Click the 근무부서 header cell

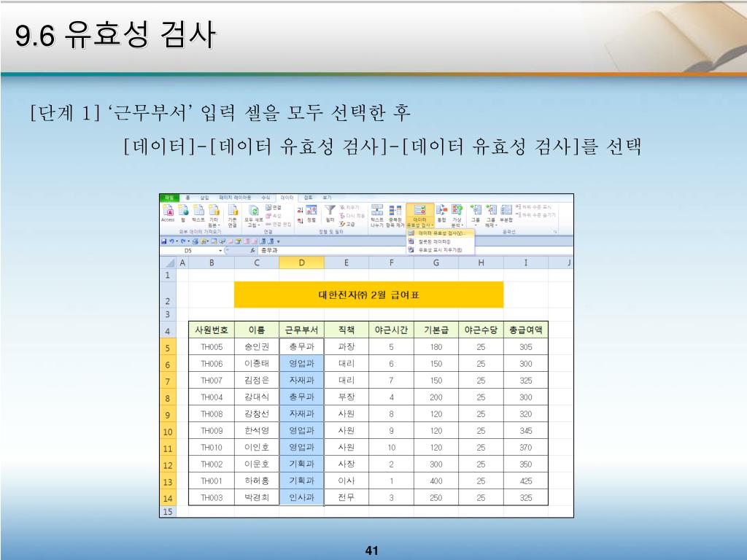tap(301, 330)
